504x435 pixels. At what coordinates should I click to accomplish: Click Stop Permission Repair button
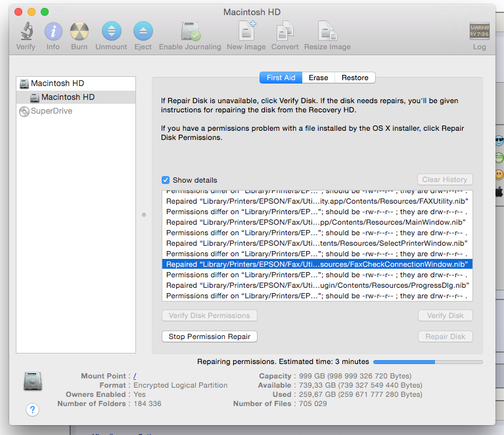point(209,336)
